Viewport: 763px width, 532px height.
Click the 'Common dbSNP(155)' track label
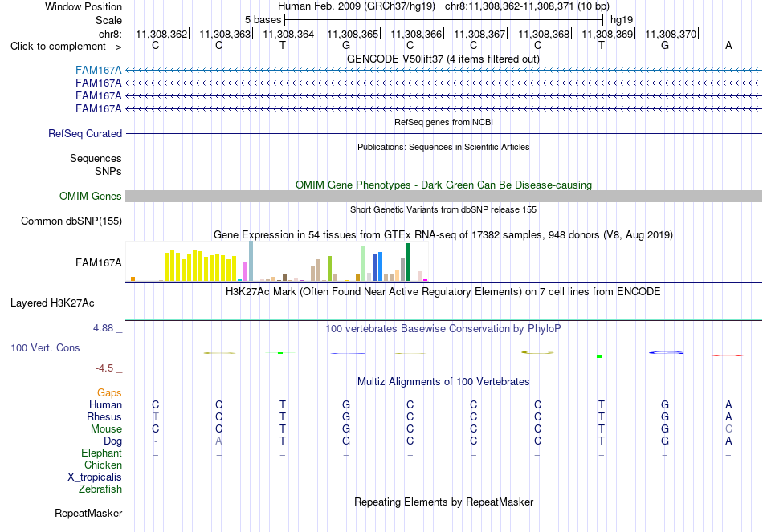[x=71, y=221]
